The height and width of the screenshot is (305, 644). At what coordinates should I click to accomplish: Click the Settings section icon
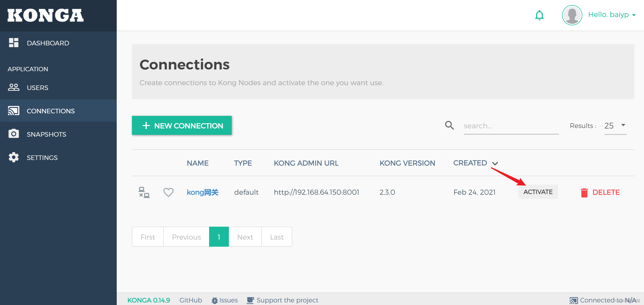point(13,157)
